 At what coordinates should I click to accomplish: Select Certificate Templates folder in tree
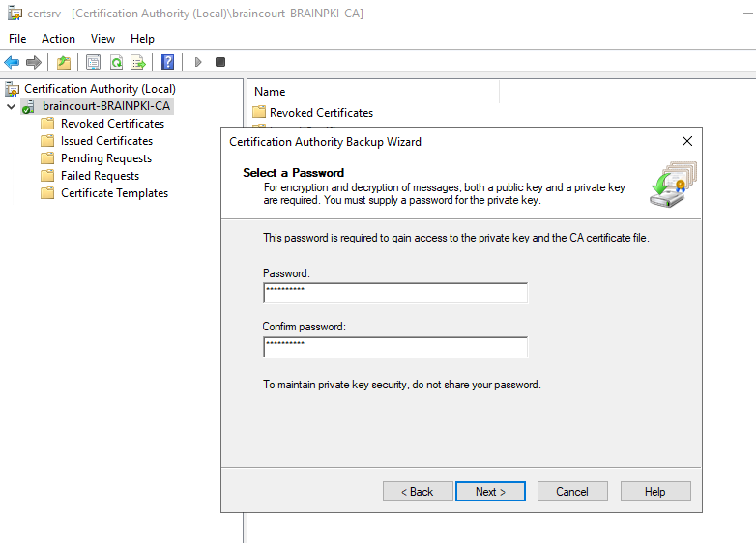114,193
